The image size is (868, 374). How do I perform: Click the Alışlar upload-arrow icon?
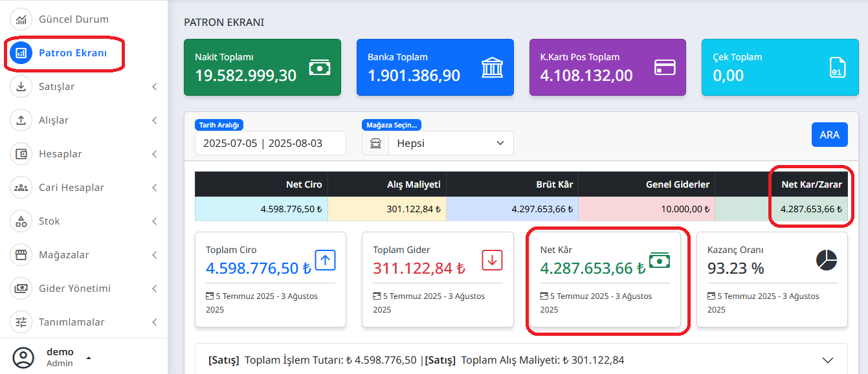pyautogui.click(x=21, y=120)
